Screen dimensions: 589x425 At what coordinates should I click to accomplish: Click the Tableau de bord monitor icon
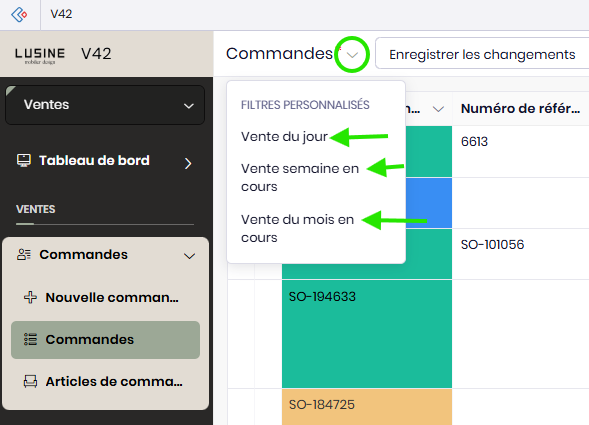tap(24, 160)
